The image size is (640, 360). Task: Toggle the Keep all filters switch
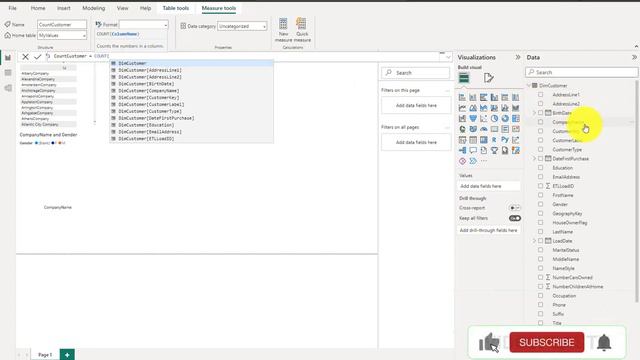pyautogui.click(x=515, y=218)
